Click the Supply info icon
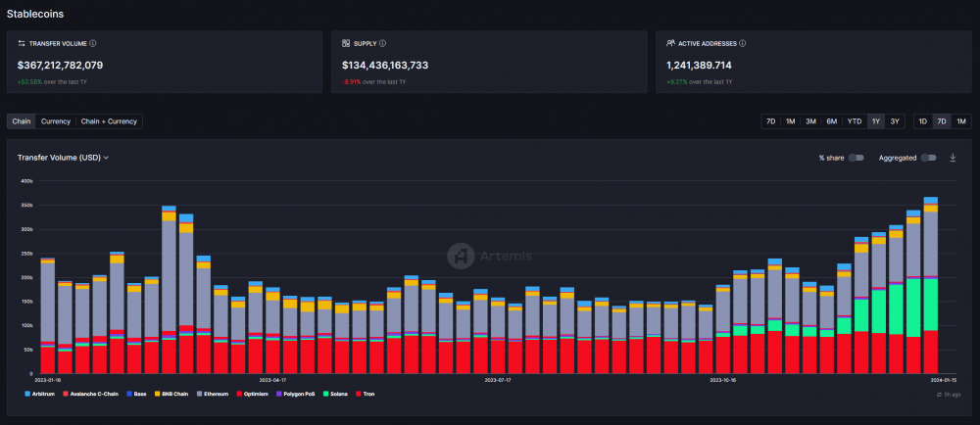 click(x=382, y=43)
